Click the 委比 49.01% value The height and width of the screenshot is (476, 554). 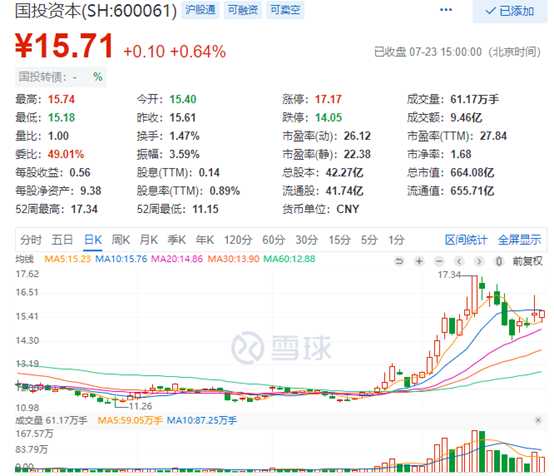pos(66,154)
